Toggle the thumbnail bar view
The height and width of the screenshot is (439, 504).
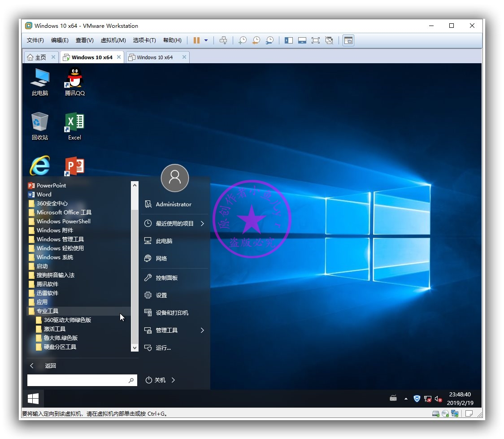tap(302, 40)
